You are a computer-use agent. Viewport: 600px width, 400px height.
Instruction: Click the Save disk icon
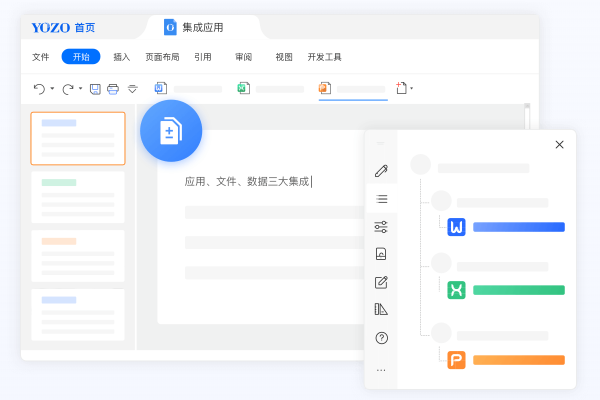(x=95, y=89)
